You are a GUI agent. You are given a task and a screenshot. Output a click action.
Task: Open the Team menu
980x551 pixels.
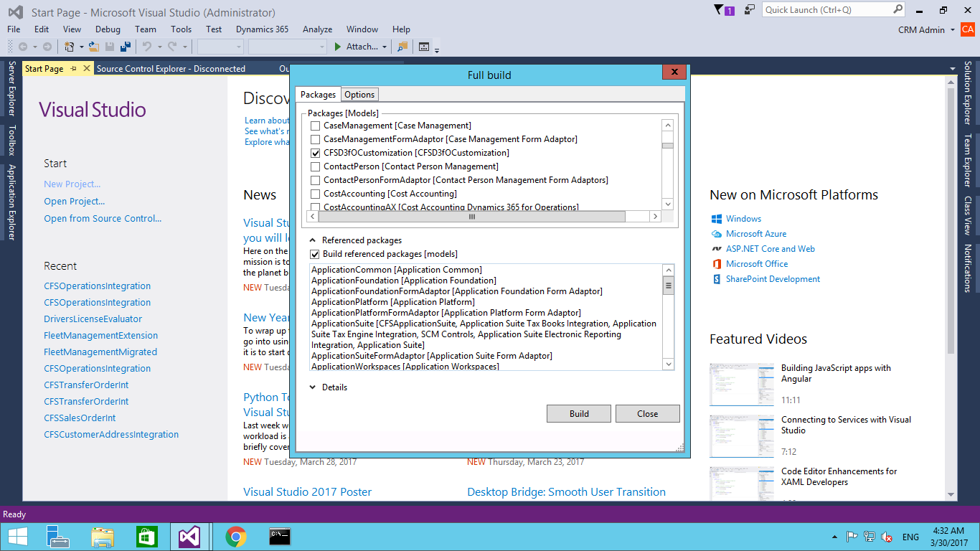146,29
